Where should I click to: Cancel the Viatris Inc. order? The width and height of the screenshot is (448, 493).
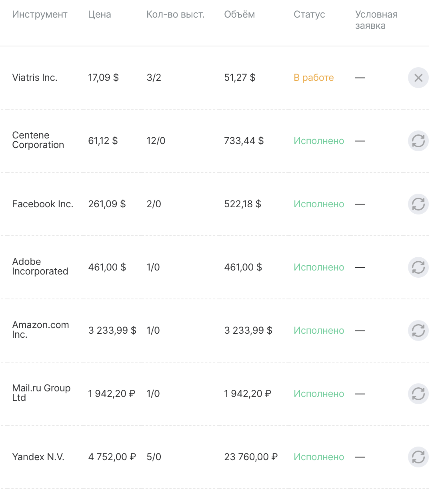point(418,78)
